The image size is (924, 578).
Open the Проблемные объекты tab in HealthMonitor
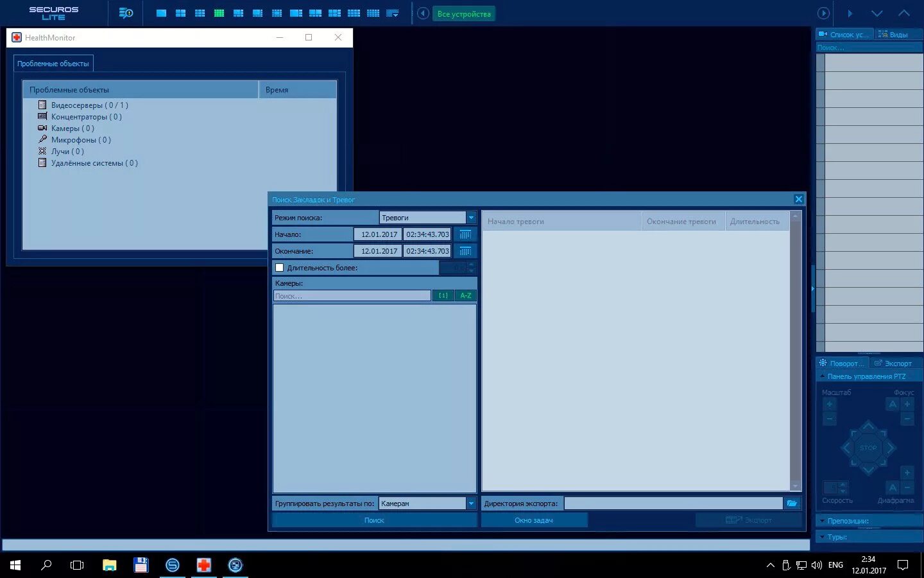pos(53,64)
